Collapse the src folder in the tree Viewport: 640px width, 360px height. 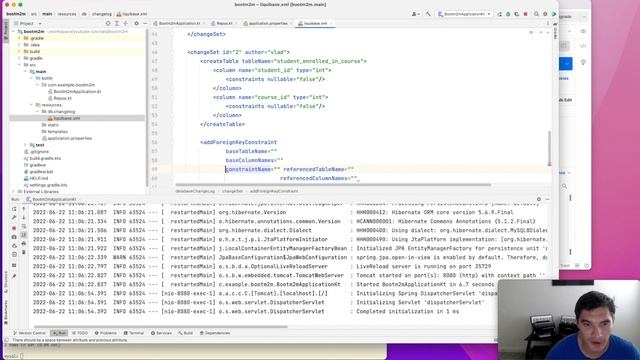click(x=19, y=65)
